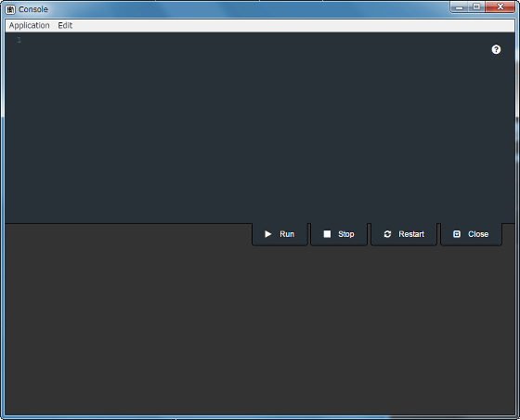Image resolution: width=520 pixels, height=420 pixels.
Task: Select line number 1 in the editor gutter
Action: 19,40
